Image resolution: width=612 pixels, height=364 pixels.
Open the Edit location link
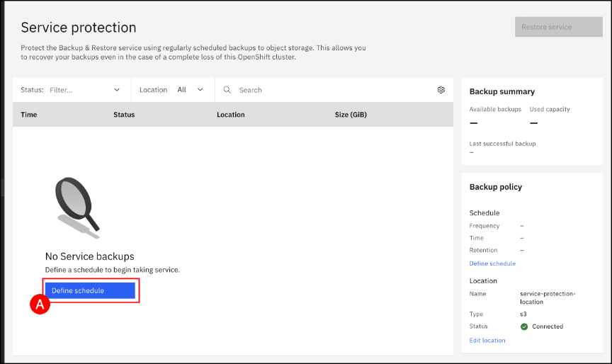click(x=487, y=340)
